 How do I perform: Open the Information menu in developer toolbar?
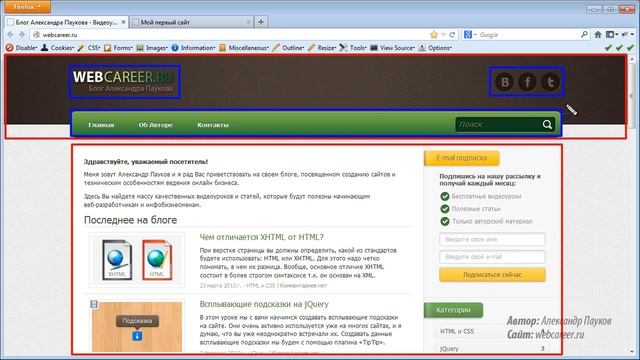pyautogui.click(x=193, y=48)
